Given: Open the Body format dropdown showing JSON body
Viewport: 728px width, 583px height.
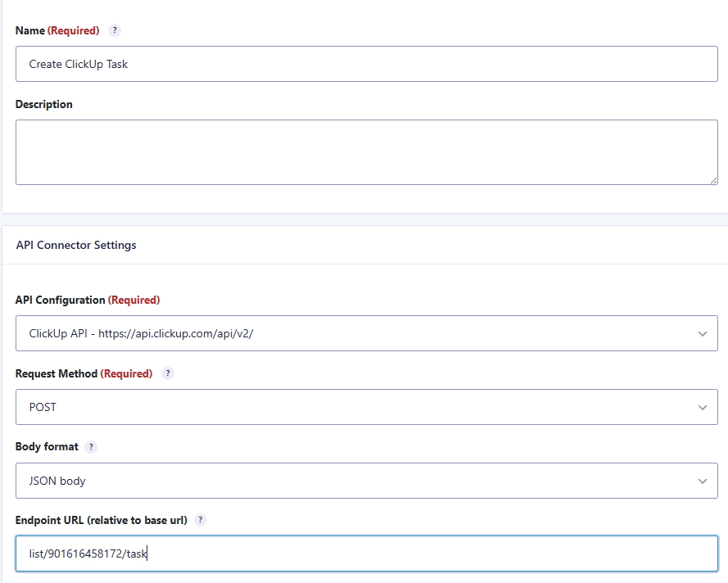Looking at the screenshot, I should tap(367, 481).
